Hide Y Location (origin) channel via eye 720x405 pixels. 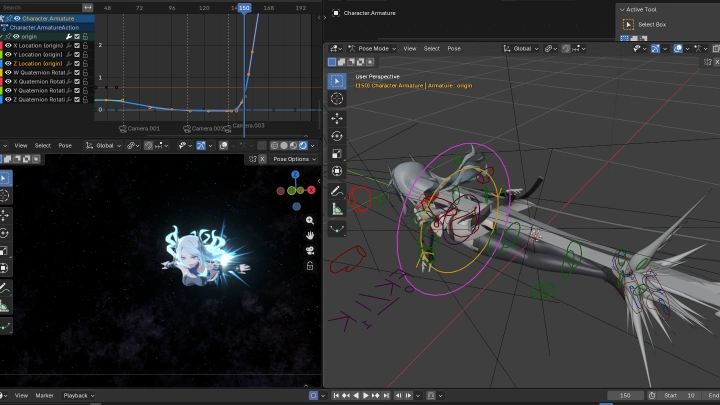(x=8, y=54)
